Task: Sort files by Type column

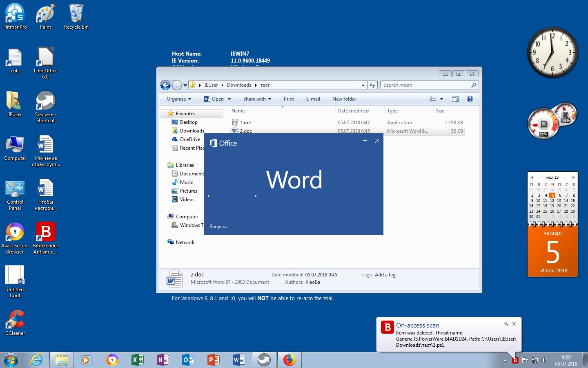Action: coord(408,111)
